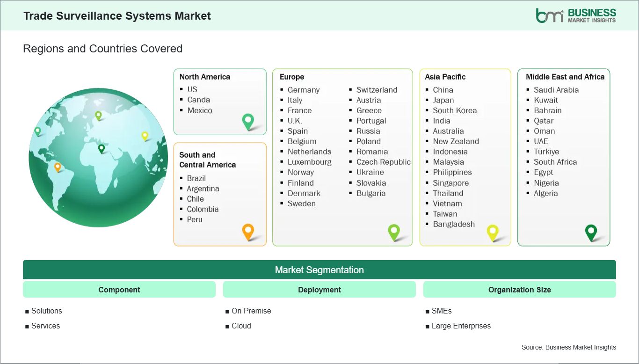The height and width of the screenshot is (364, 639).
Task: Click the Market Segmentation banner
Action: pos(319,270)
